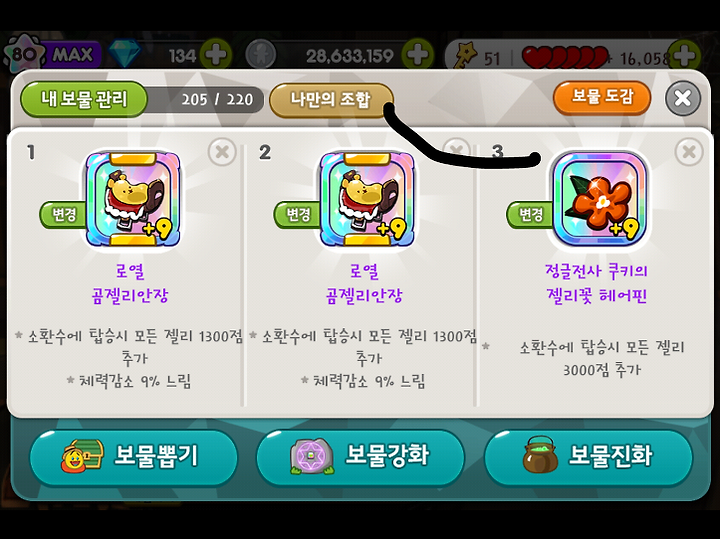Switch to the 나만의 조합 tab
The height and width of the screenshot is (539, 720).
click(x=331, y=100)
